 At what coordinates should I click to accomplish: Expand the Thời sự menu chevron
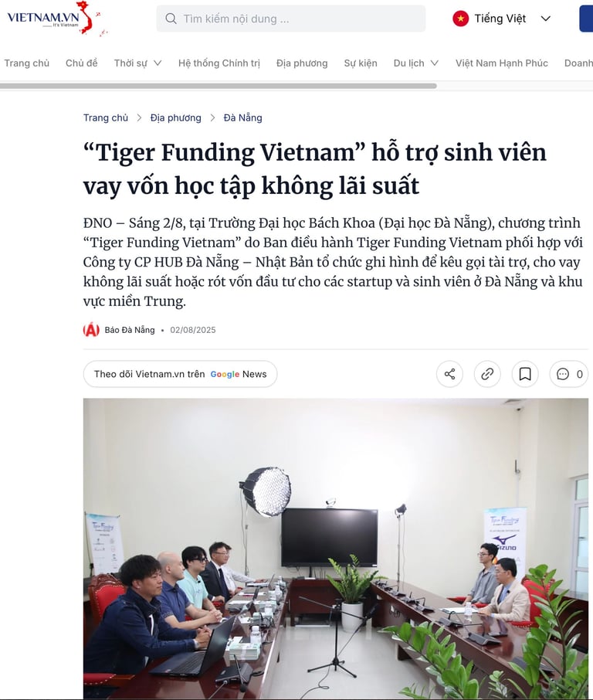click(158, 63)
